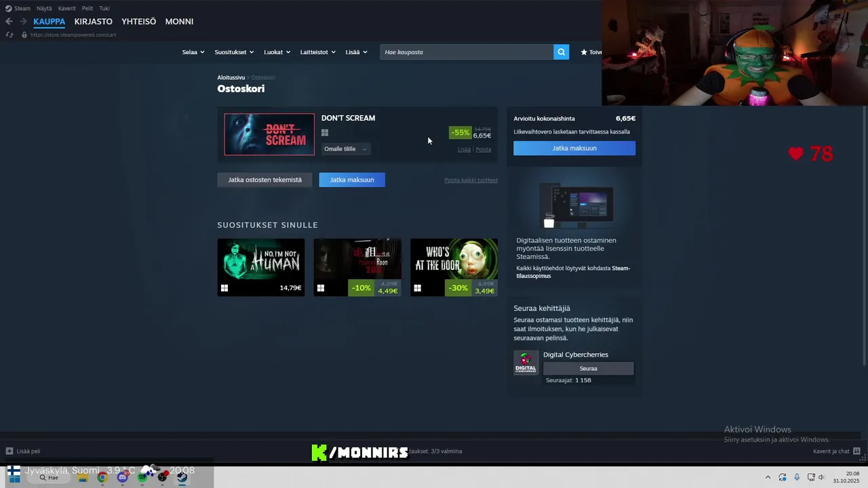Open the Windows Start button
Screen dimensions: 868x488
tap(14, 477)
